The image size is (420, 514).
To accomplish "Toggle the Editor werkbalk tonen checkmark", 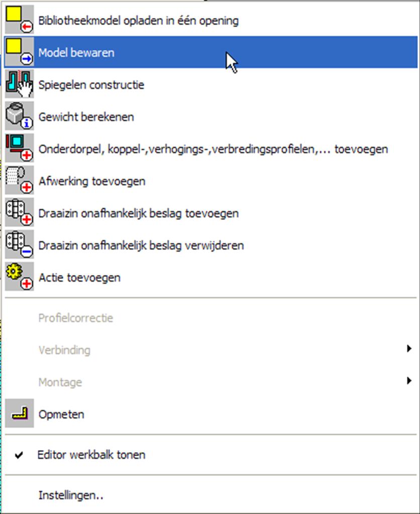I will click(19, 455).
